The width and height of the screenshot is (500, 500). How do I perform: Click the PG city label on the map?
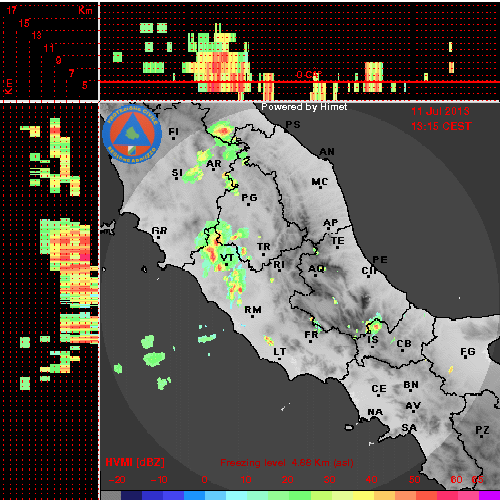[249, 198]
